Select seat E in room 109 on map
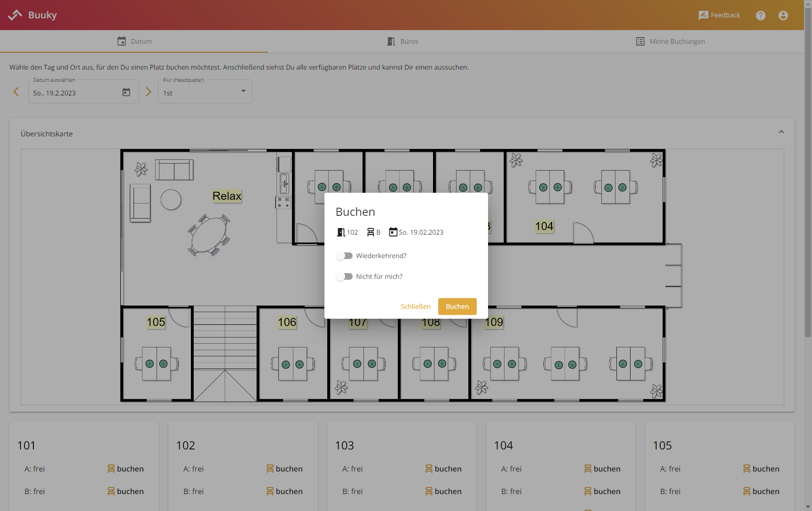Viewport: 812px width, 511px height. click(x=623, y=364)
